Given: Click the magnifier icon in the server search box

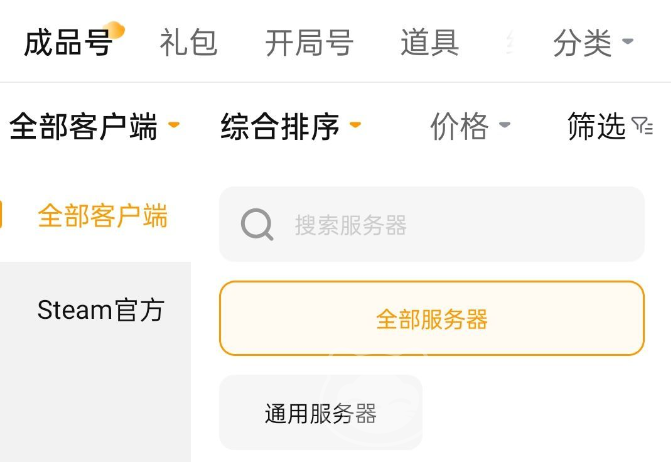Looking at the screenshot, I should click(x=257, y=225).
